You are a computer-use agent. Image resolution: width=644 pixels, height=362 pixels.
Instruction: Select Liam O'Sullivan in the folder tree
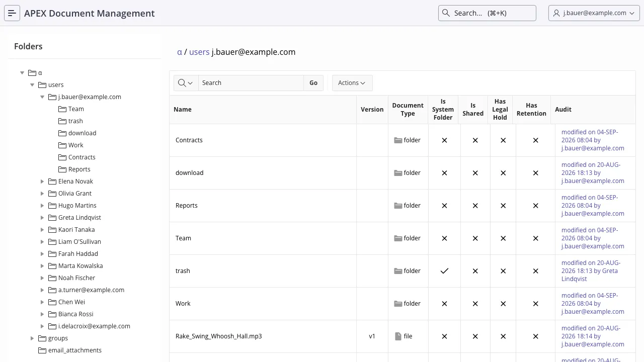click(79, 242)
